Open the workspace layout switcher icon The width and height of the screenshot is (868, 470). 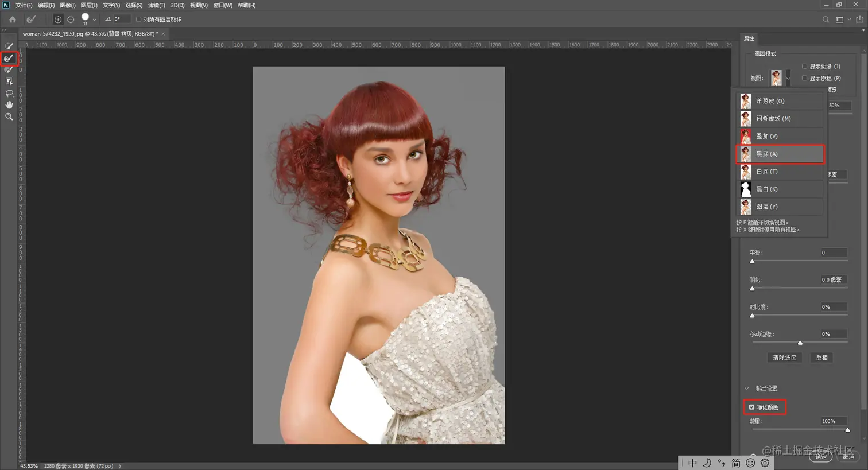click(x=839, y=20)
